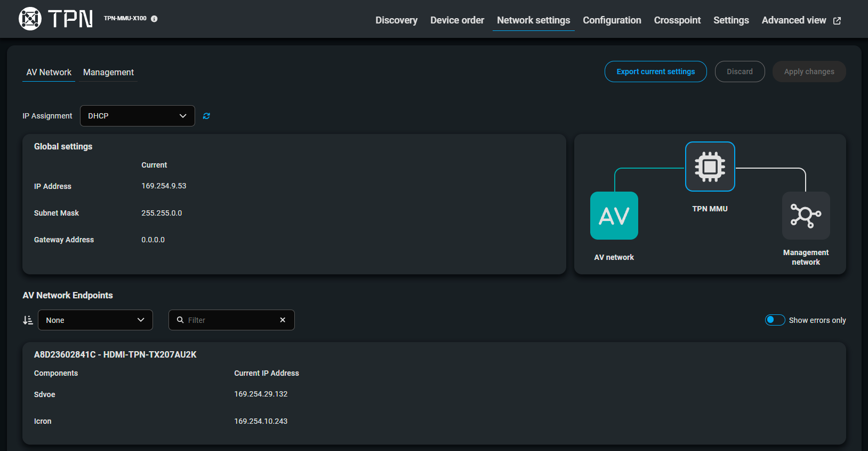Click the Discard button
The image size is (868, 451).
pyautogui.click(x=740, y=72)
